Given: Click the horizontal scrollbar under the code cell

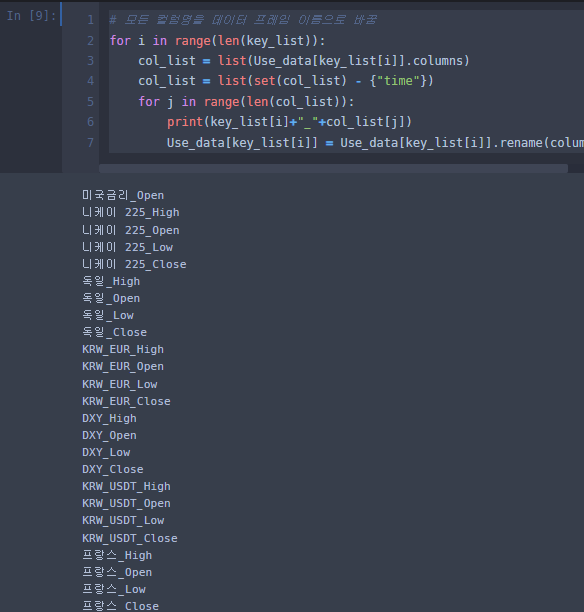Looking at the screenshot, I should [333, 168].
